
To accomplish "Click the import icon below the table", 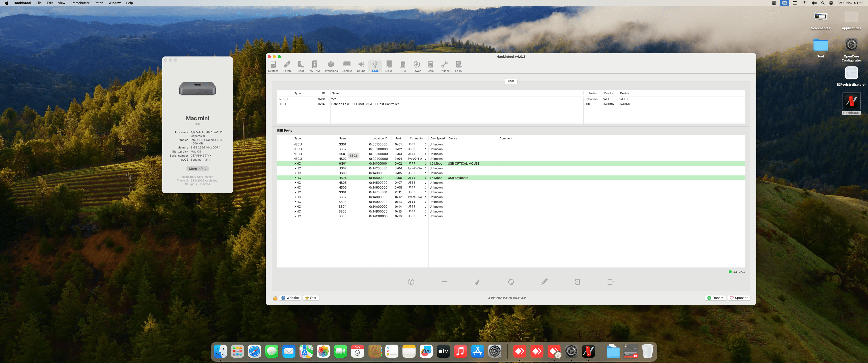I will 577,282.
